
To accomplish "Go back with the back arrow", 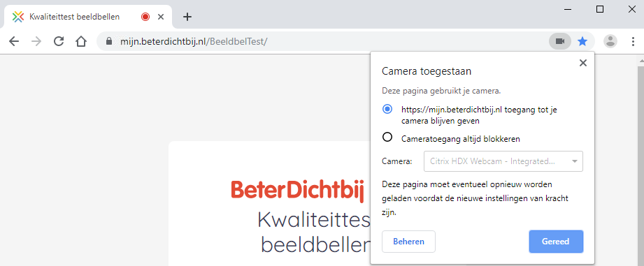I will click(14, 41).
